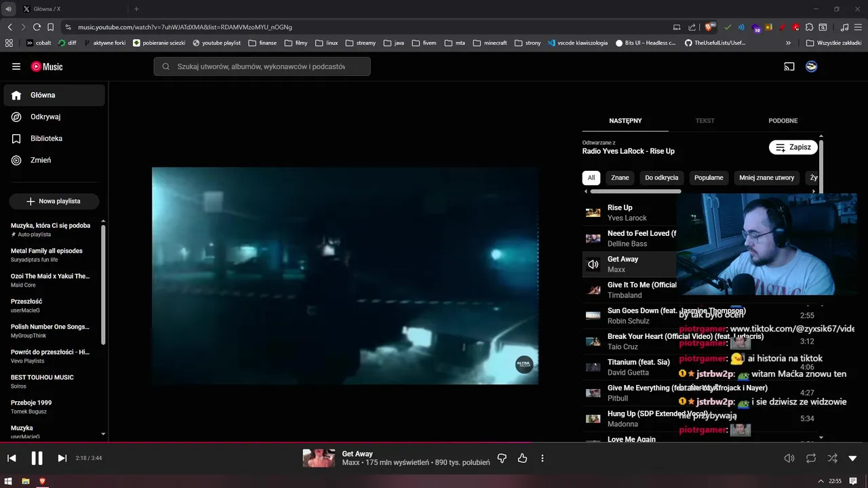
Task: Click the browser address bar URL
Action: click(184, 27)
